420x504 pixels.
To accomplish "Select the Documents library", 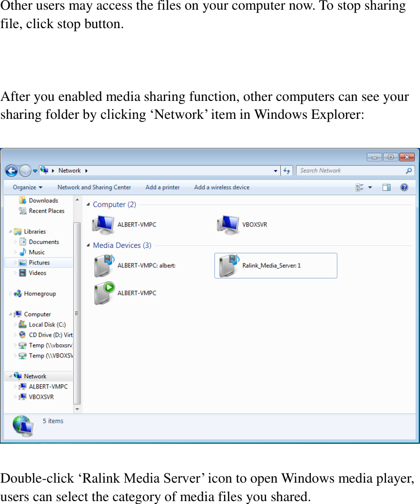I will coord(39,242).
